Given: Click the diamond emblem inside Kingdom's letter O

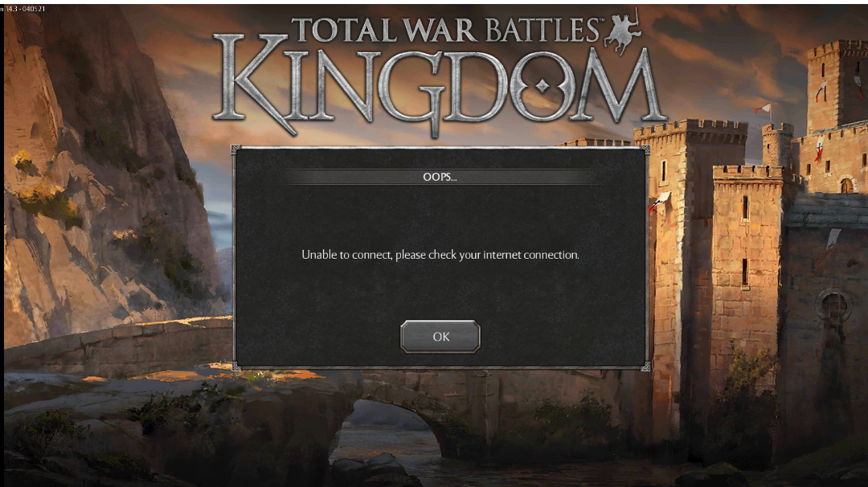Looking at the screenshot, I should click(x=542, y=86).
